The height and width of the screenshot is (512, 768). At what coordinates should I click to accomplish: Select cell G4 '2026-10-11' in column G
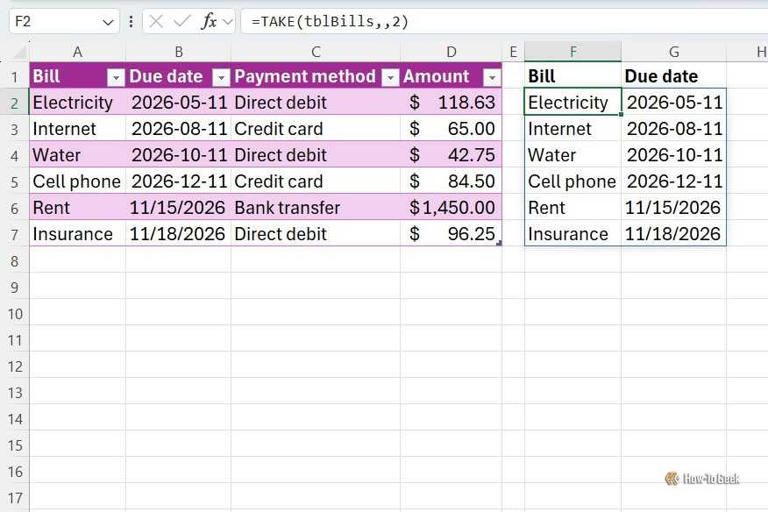tap(674, 155)
